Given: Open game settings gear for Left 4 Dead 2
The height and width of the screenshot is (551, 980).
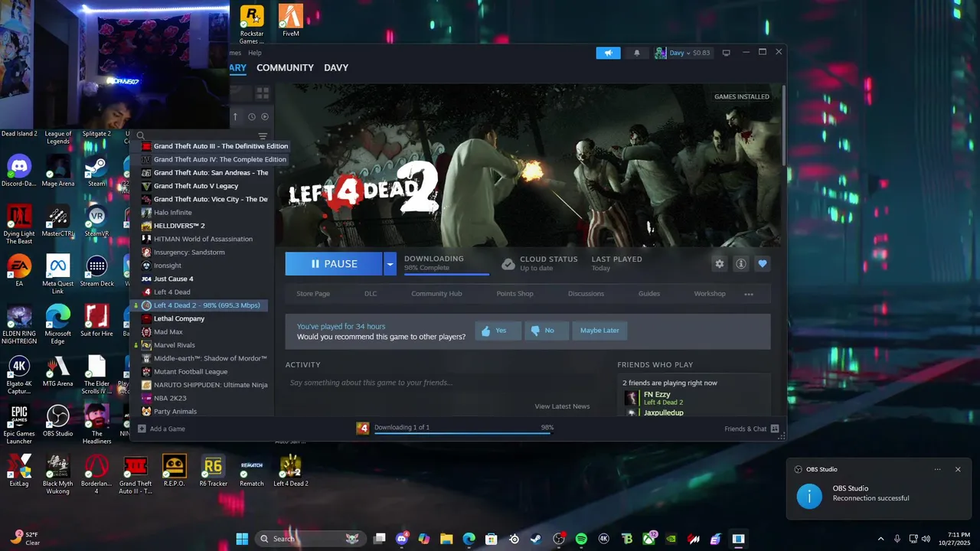Looking at the screenshot, I should click(719, 263).
